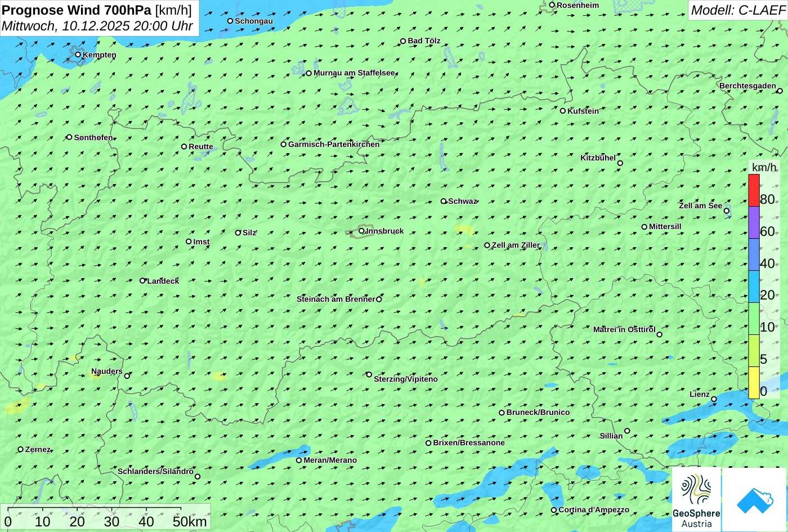Viewport: 788px width, 532px height.
Task: Click the Innsbruck city marker
Action: [361, 230]
